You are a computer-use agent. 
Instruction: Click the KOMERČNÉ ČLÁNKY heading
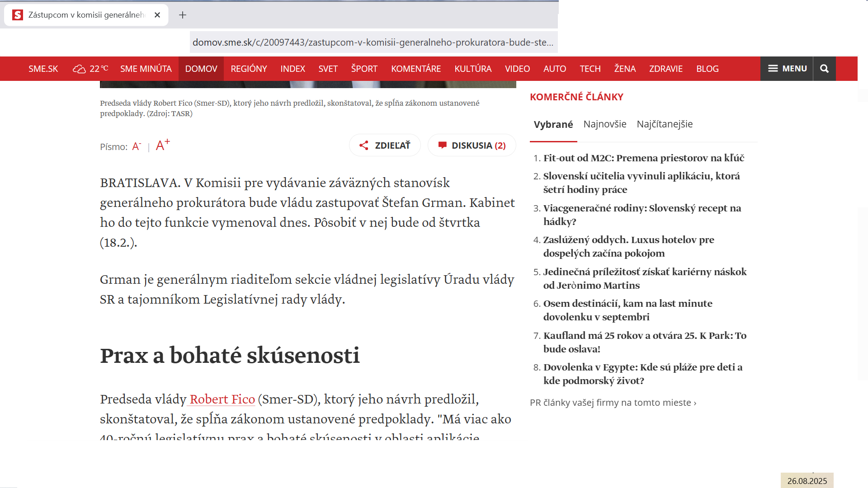576,97
